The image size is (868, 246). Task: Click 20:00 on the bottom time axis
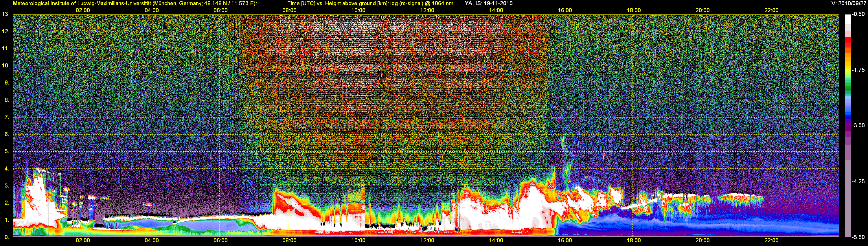click(703, 240)
